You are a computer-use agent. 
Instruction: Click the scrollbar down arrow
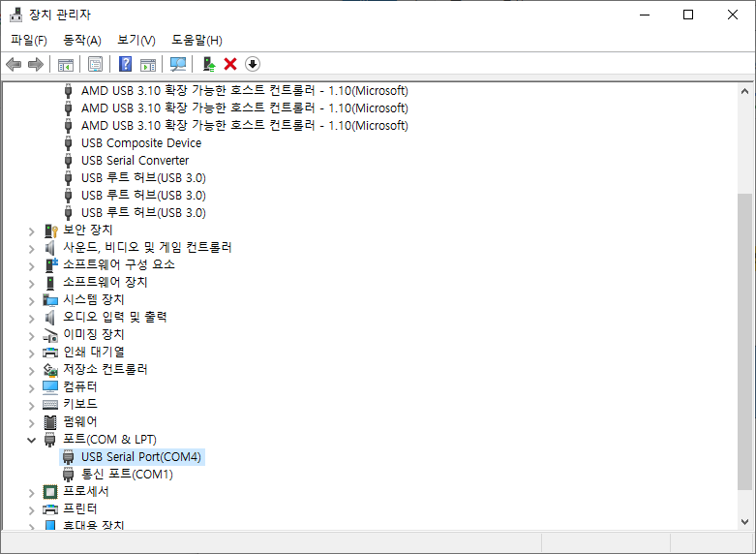coord(745,522)
